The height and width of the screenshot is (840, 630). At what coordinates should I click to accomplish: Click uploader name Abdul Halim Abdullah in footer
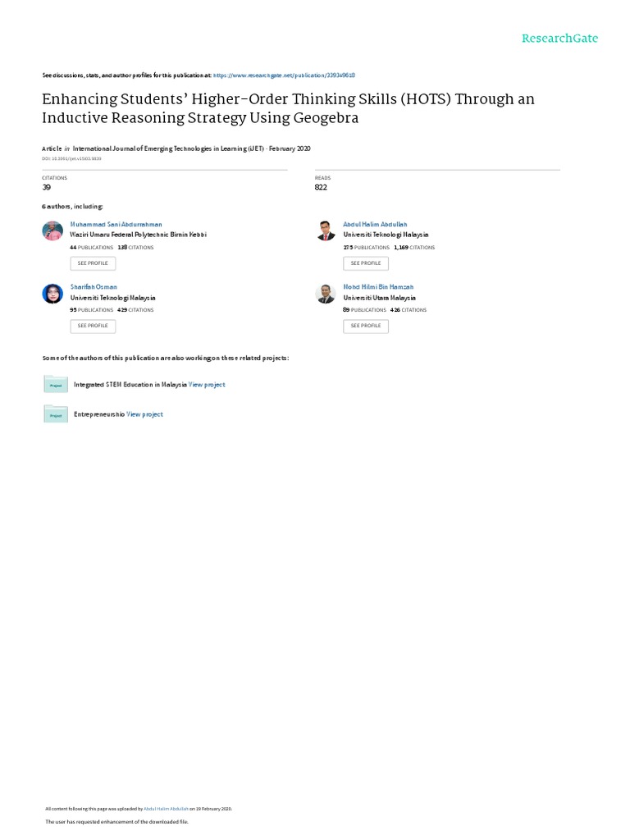[161, 809]
